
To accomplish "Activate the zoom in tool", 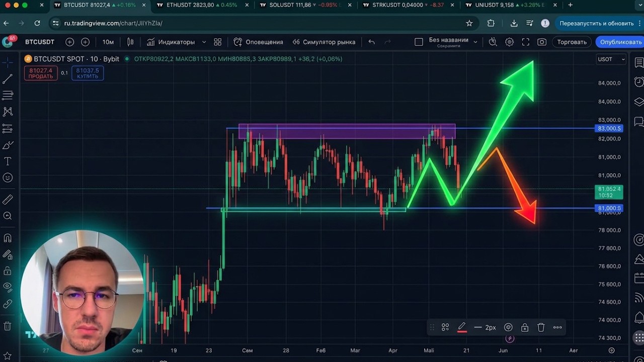I will (8, 216).
